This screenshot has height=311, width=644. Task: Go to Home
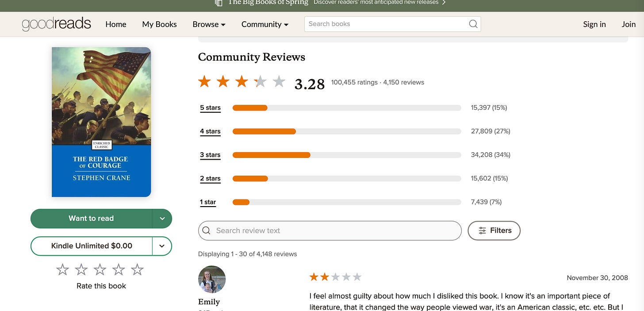pyautogui.click(x=116, y=24)
